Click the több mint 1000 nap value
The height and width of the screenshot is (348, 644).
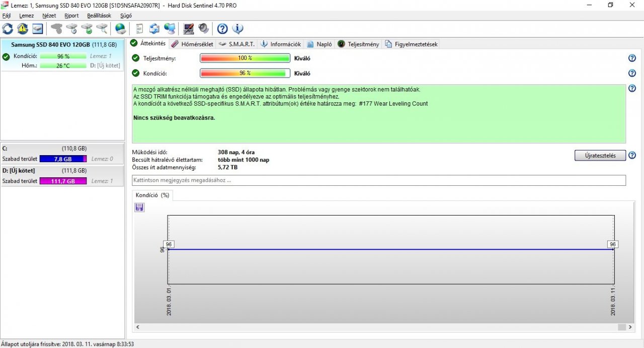point(244,160)
